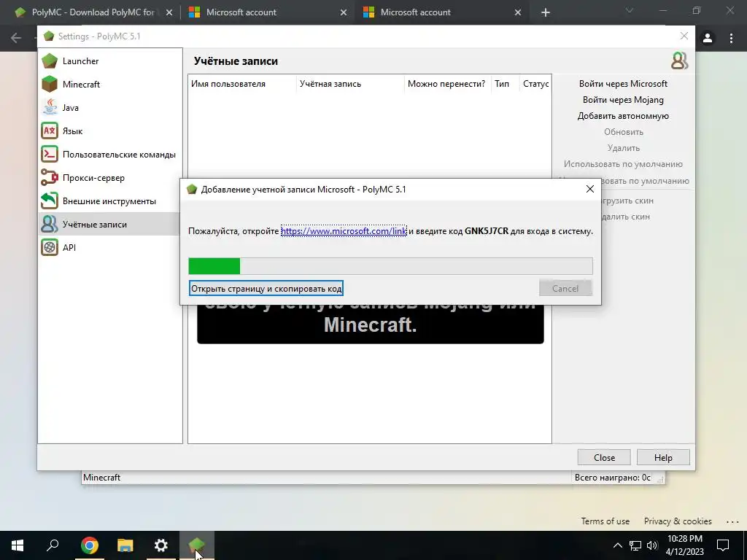The image size is (747, 560).
Task: Click Войти через Mojang
Action: [623, 99]
